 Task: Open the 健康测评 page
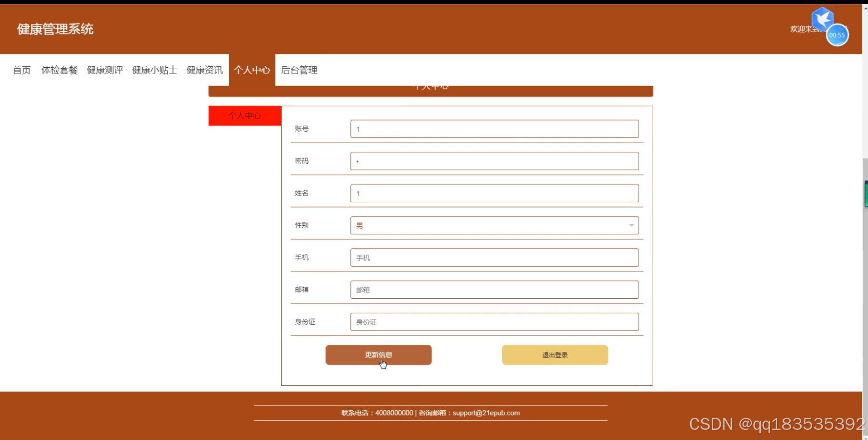coord(105,70)
